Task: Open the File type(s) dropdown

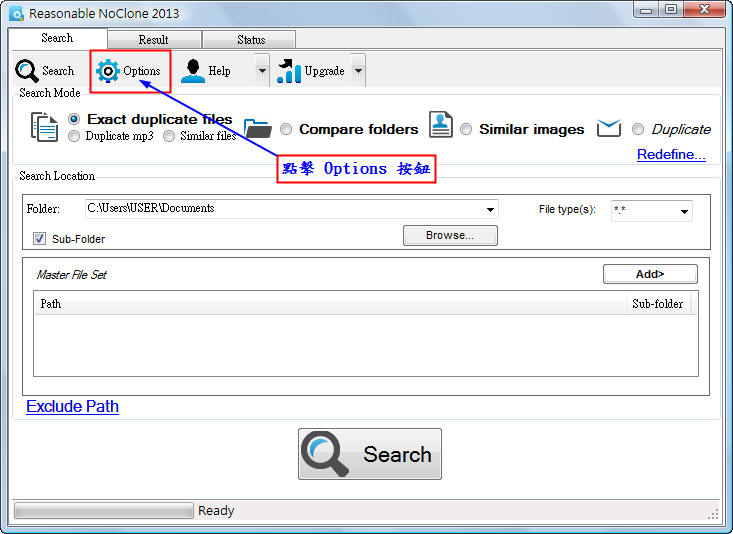Action: pos(685,211)
